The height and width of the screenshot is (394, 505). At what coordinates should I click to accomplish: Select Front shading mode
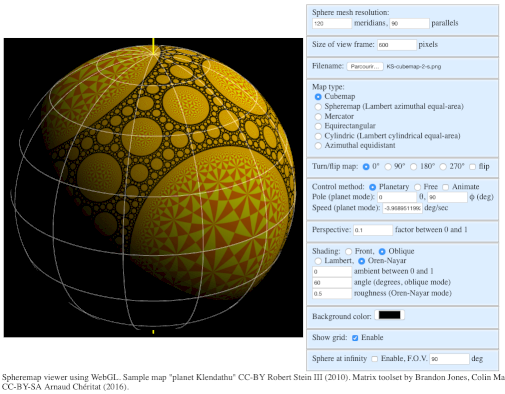tap(348, 251)
